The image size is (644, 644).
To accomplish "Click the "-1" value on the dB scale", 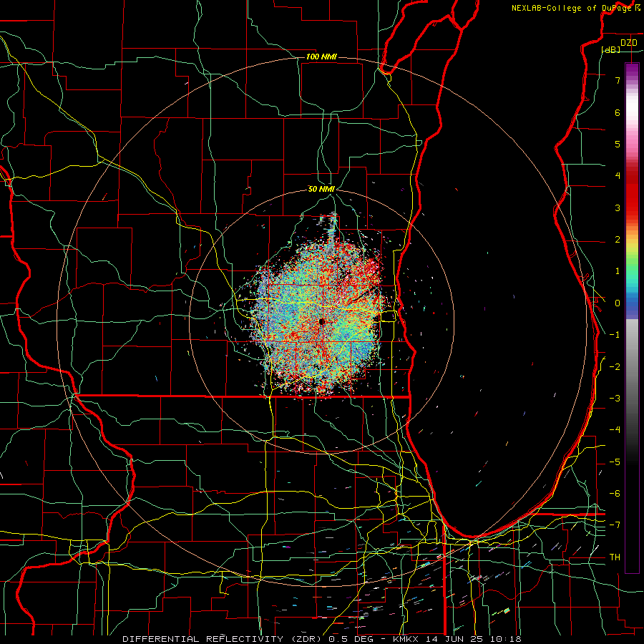I will click(x=615, y=335).
